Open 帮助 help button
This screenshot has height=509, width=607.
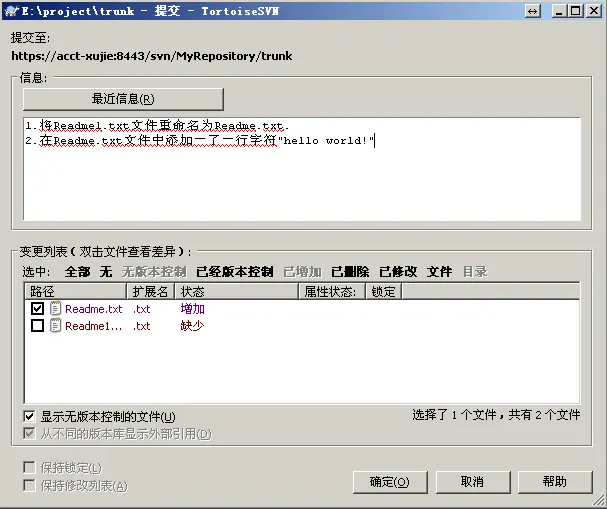555,482
